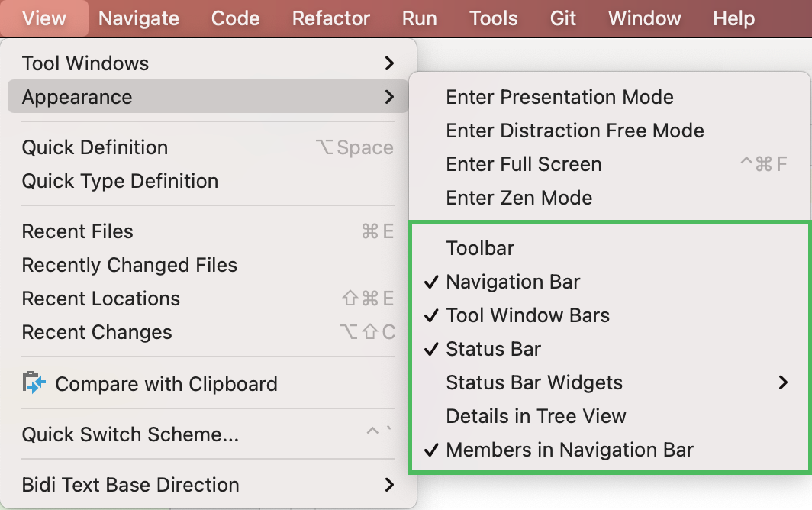
Task: Select Enter Full Screen
Action: pyautogui.click(x=524, y=164)
